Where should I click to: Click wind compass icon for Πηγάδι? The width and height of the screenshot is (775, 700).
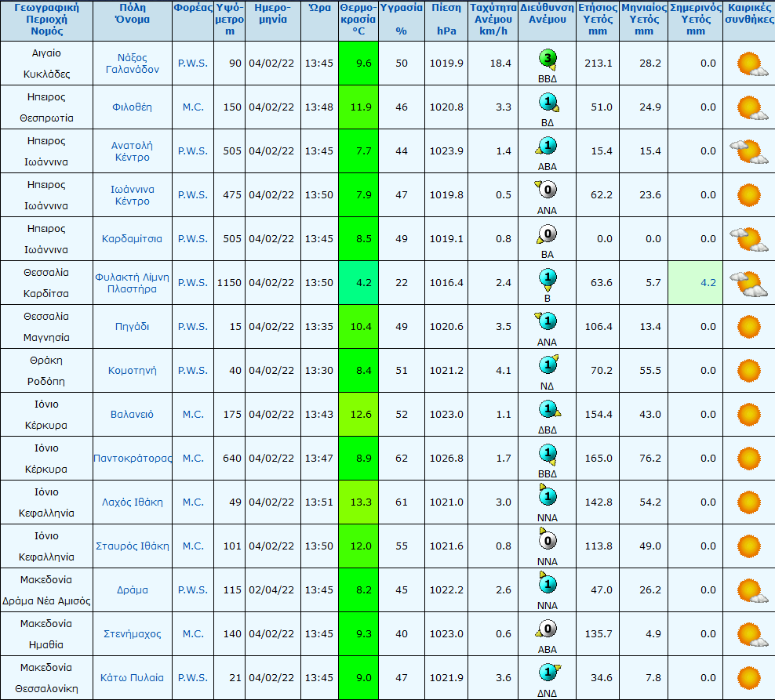point(546,321)
